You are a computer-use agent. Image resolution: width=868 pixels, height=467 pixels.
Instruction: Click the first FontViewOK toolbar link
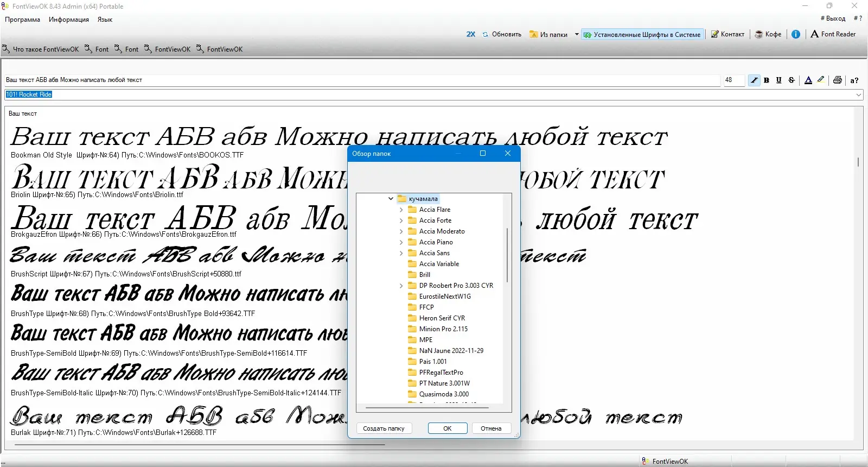pos(168,49)
